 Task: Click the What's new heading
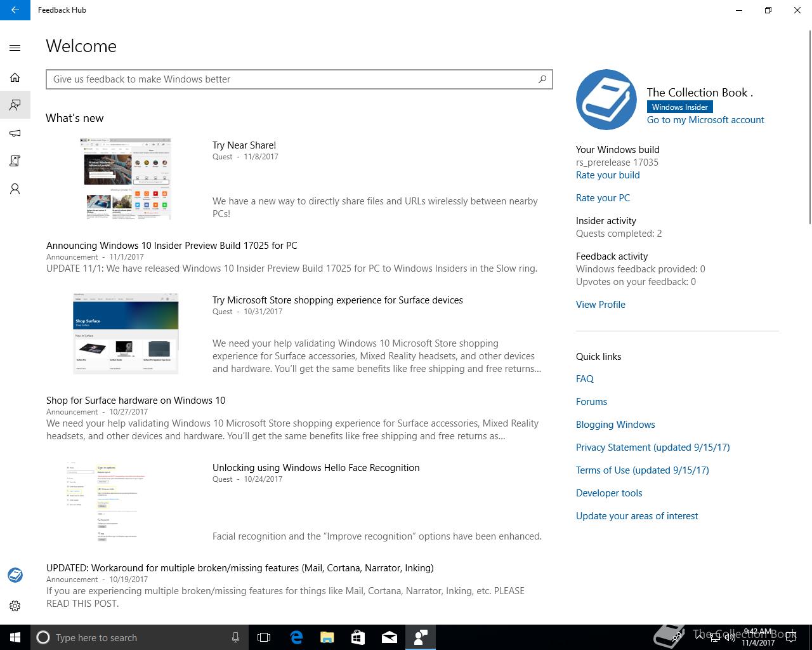tap(75, 118)
